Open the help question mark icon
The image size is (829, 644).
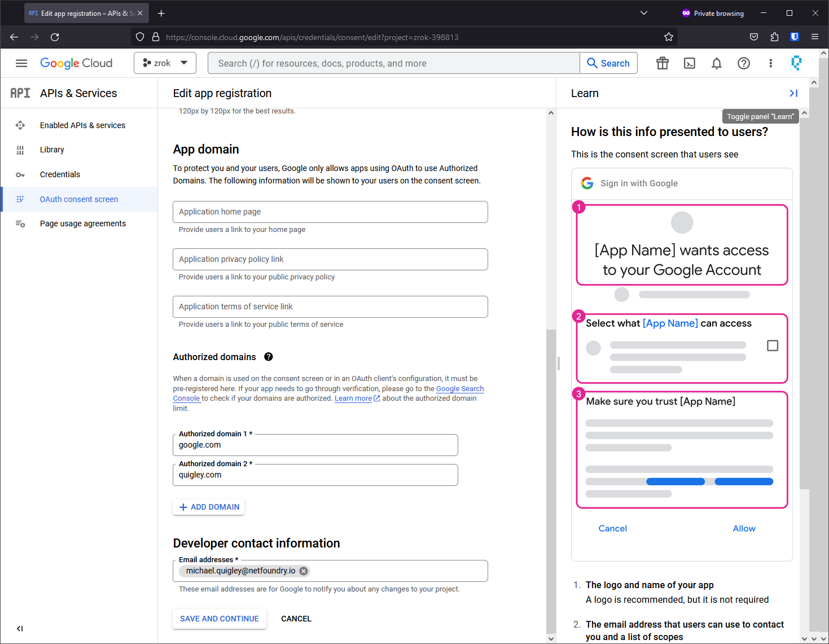[x=744, y=63]
